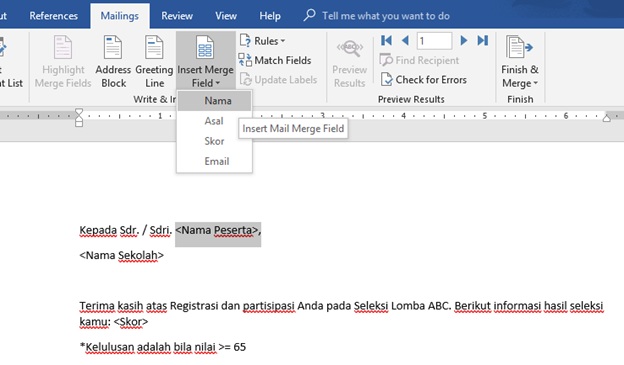Choose Skor from merge field list

click(x=214, y=141)
